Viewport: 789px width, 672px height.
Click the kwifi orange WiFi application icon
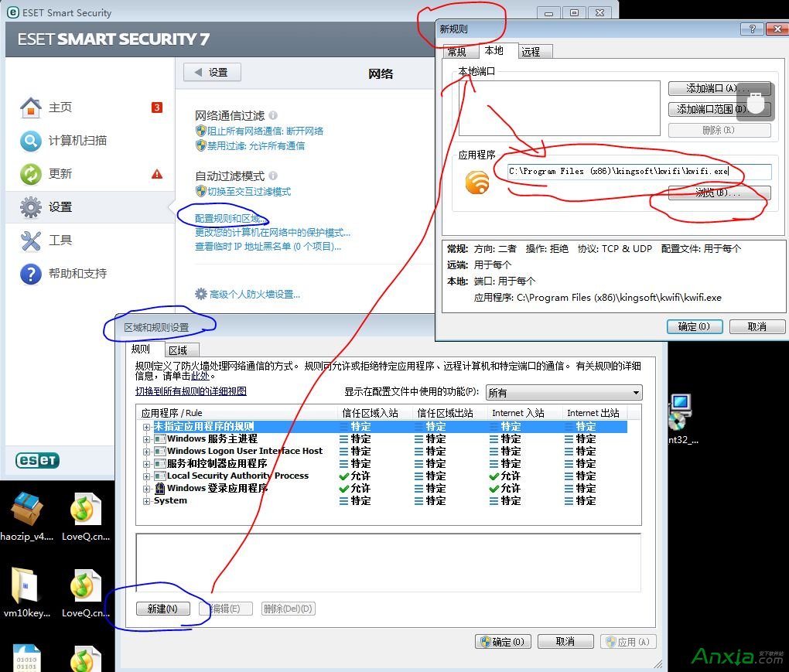(477, 182)
